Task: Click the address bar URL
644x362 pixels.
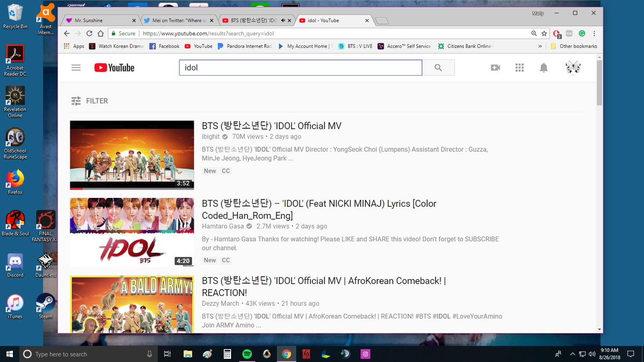Action: point(208,33)
